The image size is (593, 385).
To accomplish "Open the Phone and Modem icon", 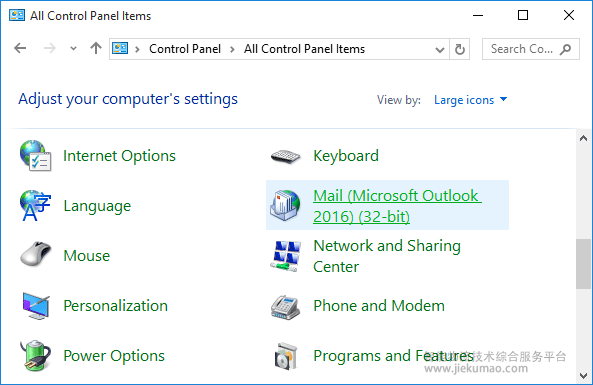I will pos(286,307).
